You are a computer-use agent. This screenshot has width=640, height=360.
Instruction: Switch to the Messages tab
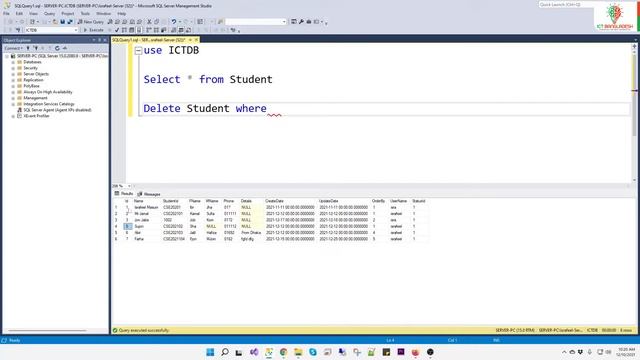click(x=149, y=194)
